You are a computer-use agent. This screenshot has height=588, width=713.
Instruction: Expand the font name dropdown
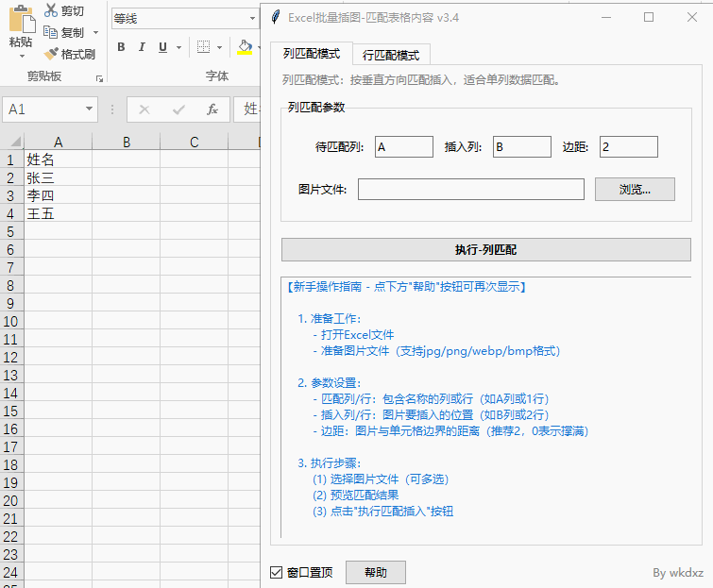(252, 19)
